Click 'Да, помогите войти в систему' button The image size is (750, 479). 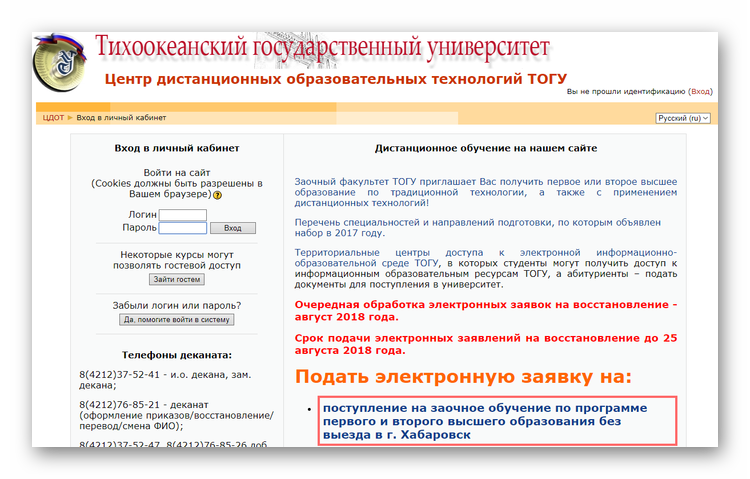[x=176, y=320]
